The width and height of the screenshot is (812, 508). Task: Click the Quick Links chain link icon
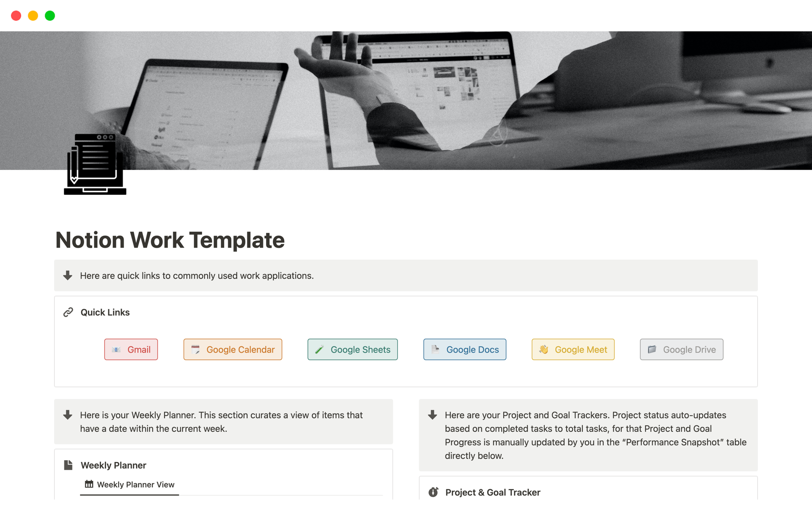click(69, 312)
